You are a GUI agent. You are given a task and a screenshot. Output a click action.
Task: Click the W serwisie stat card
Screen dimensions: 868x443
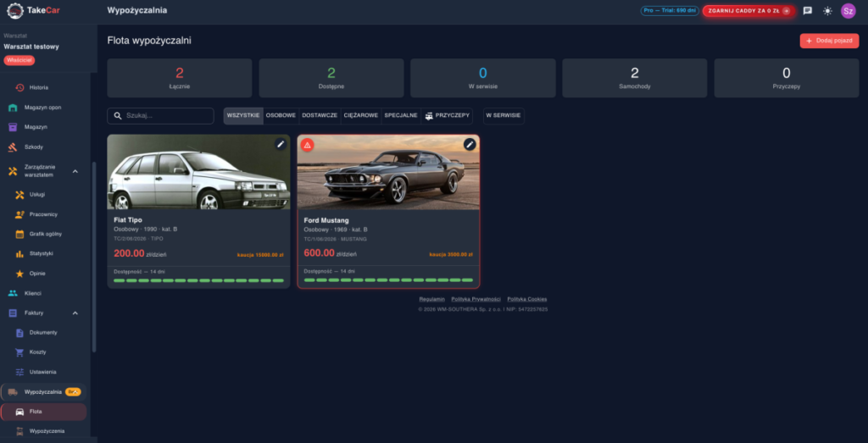[482, 78]
